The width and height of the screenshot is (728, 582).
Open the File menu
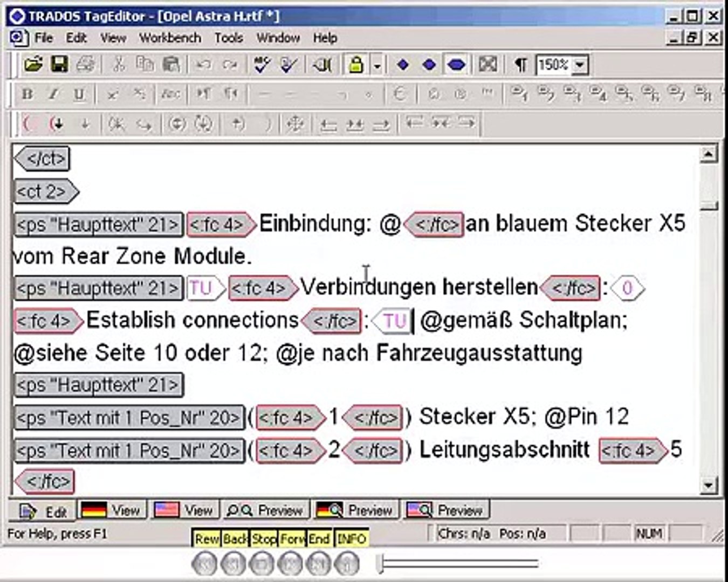click(44, 38)
